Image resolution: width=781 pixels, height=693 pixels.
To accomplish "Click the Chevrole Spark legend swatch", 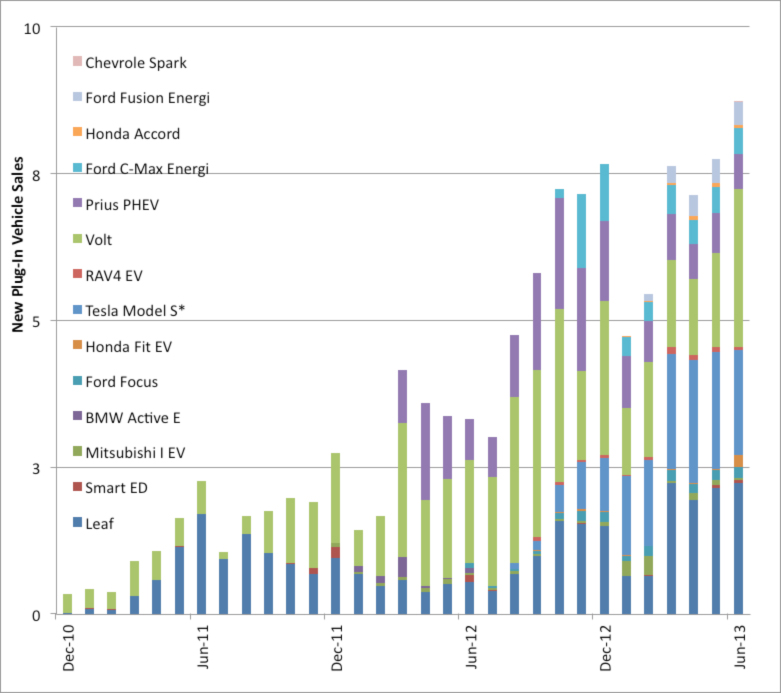I will (x=77, y=62).
